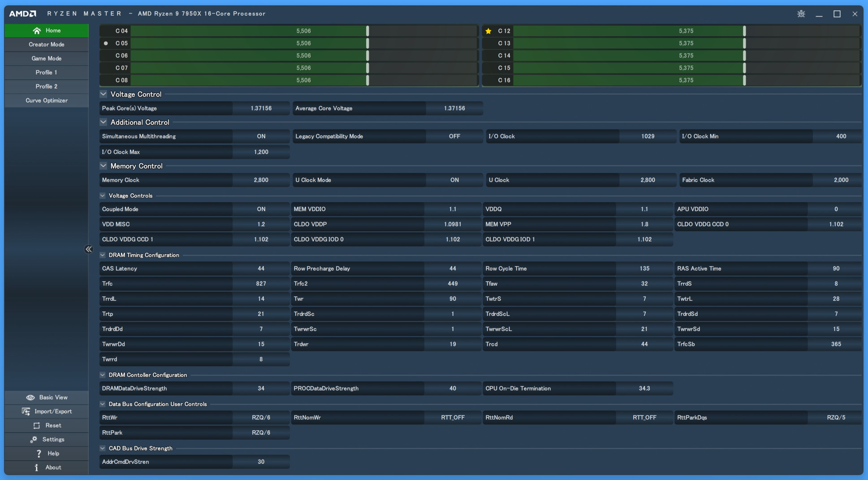This screenshot has height=480, width=868.
Task: Click the Basic View eye icon
Action: pos(30,398)
